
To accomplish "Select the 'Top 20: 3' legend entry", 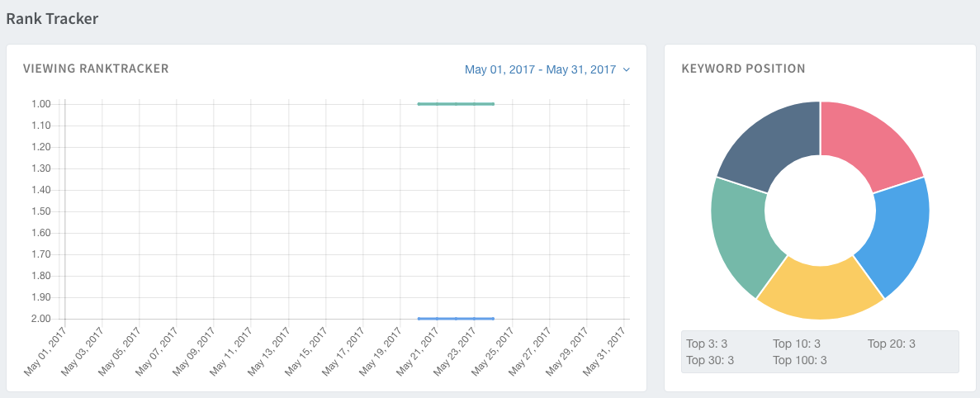I will pyautogui.click(x=891, y=344).
